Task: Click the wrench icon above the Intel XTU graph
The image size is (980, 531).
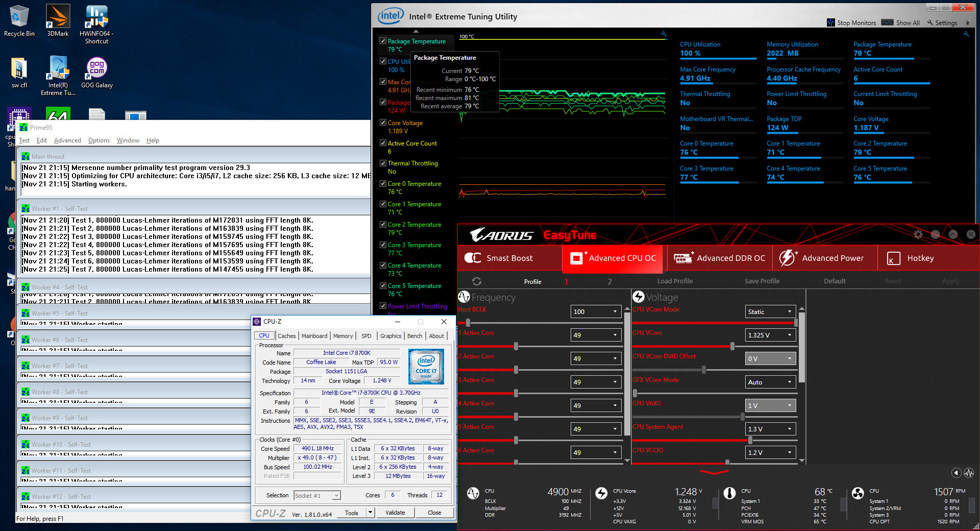Action: click(664, 34)
